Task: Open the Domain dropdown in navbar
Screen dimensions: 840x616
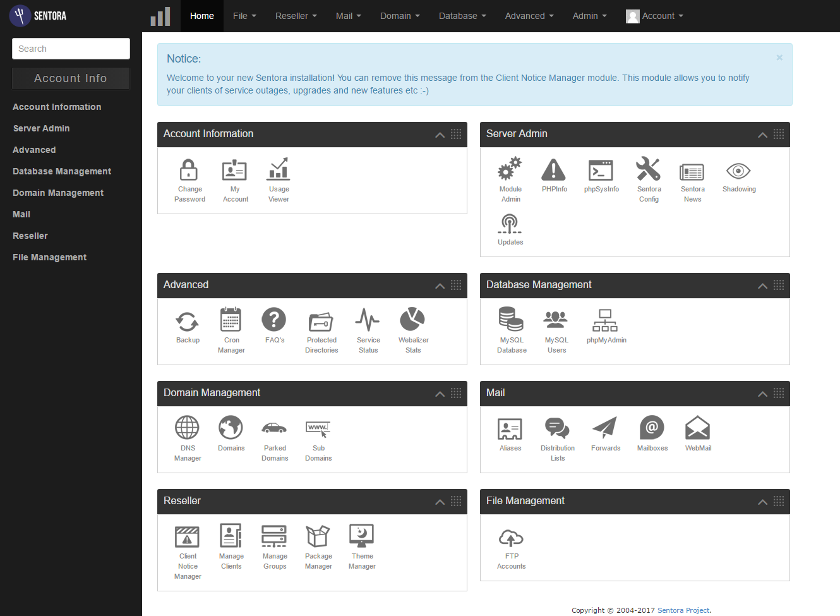Action: click(400, 16)
